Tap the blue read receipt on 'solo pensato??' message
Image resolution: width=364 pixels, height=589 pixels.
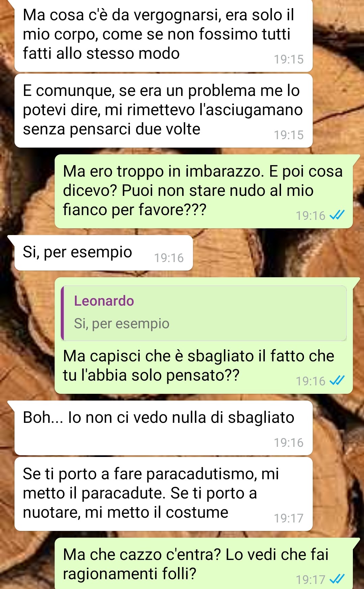[x=337, y=381]
